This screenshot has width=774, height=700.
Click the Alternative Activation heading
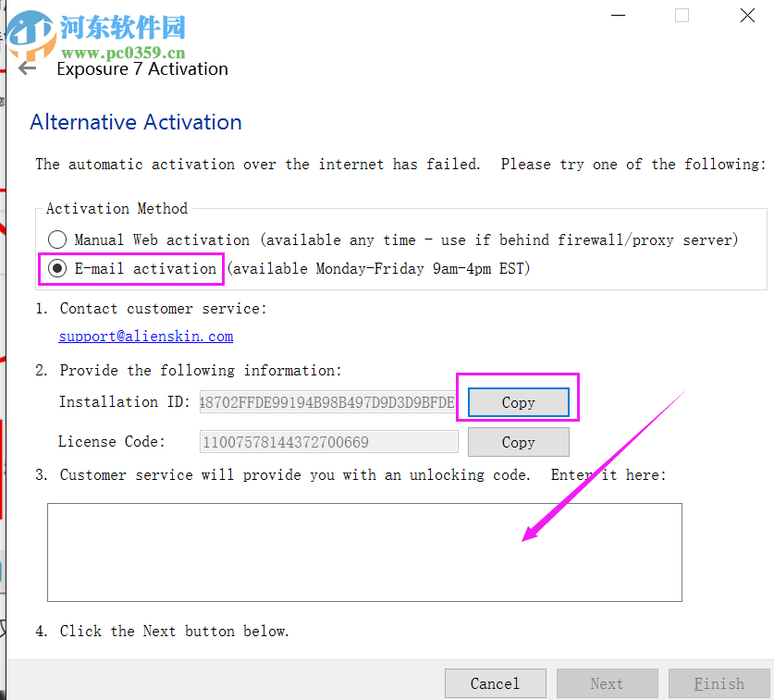136,122
